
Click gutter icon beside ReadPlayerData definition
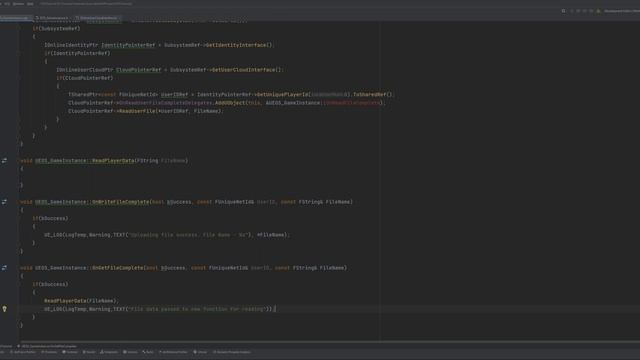click(4, 161)
